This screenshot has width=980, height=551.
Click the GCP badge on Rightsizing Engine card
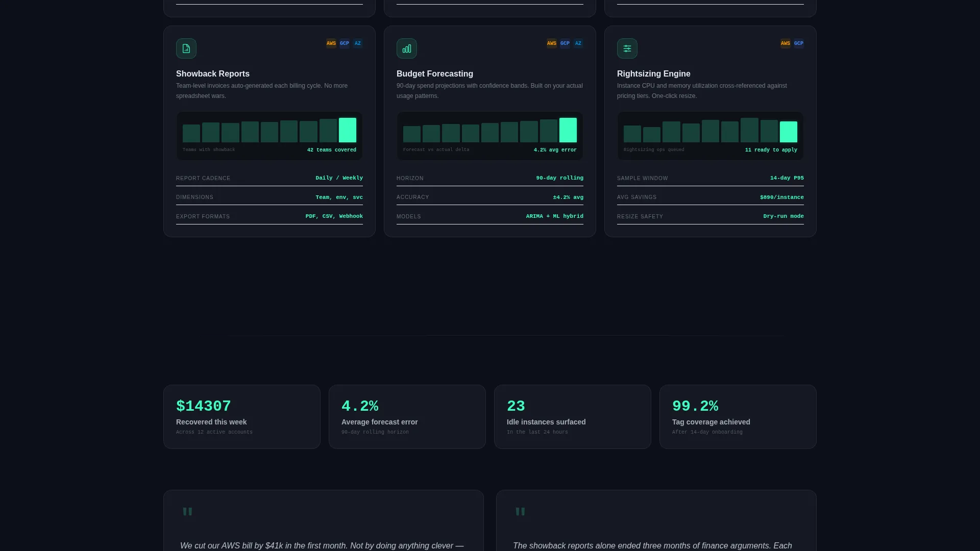tap(799, 43)
